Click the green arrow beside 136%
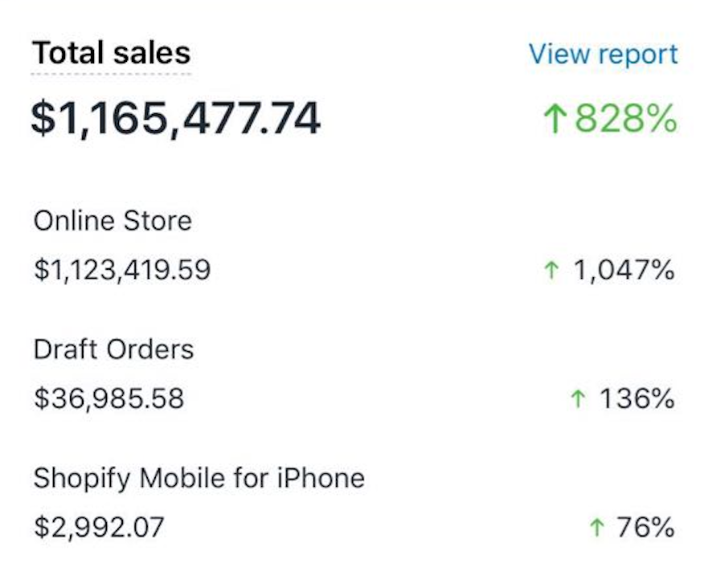704x588 pixels. click(578, 398)
